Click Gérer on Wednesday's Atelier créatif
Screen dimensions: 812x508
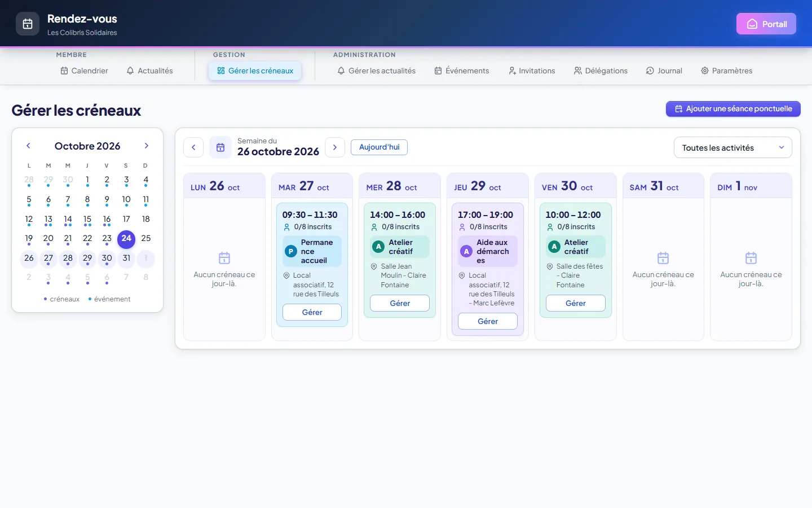click(x=400, y=303)
